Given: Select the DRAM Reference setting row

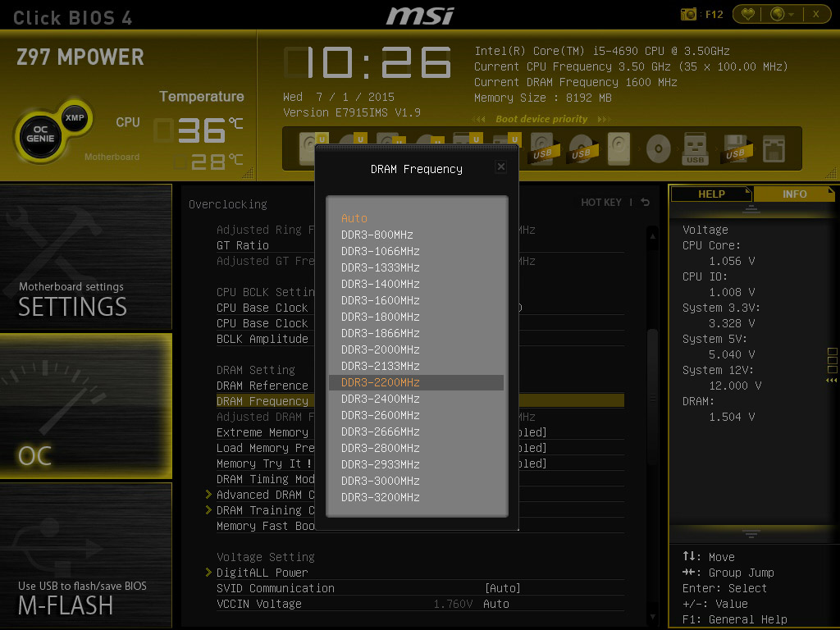Looking at the screenshot, I should 265,386.
